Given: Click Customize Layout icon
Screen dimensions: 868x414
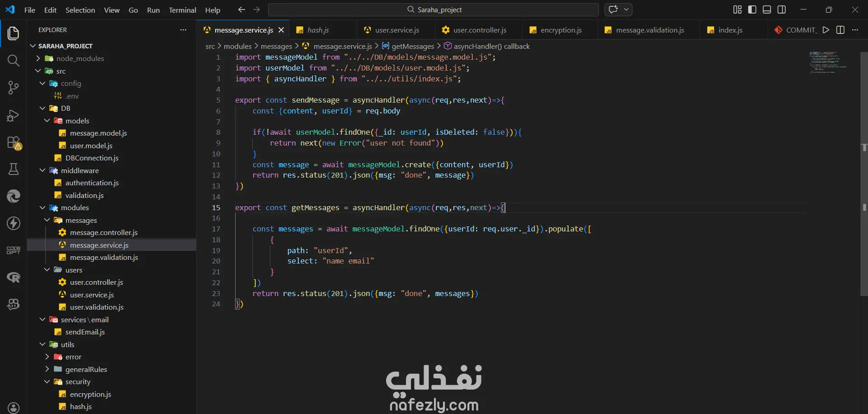Looking at the screenshot, I should click(737, 9).
